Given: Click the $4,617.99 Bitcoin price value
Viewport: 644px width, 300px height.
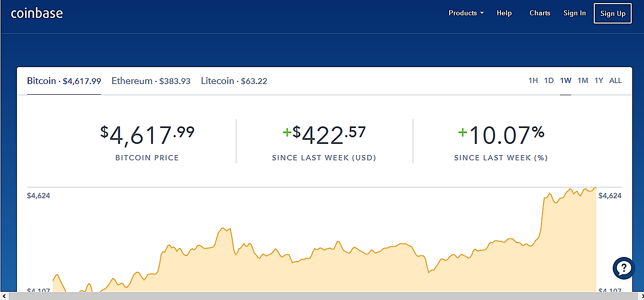Looking at the screenshot, I should tap(147, 135).
